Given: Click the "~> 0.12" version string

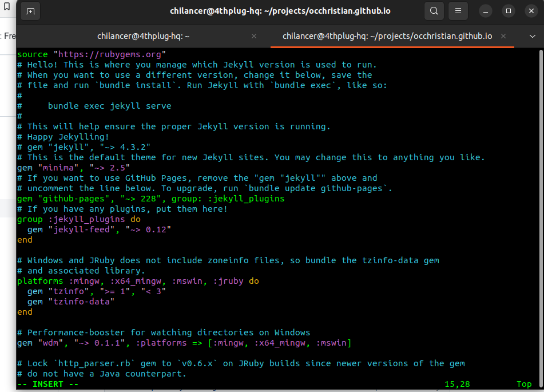Looking at the screenshot, I should click(x=148, y=229).
